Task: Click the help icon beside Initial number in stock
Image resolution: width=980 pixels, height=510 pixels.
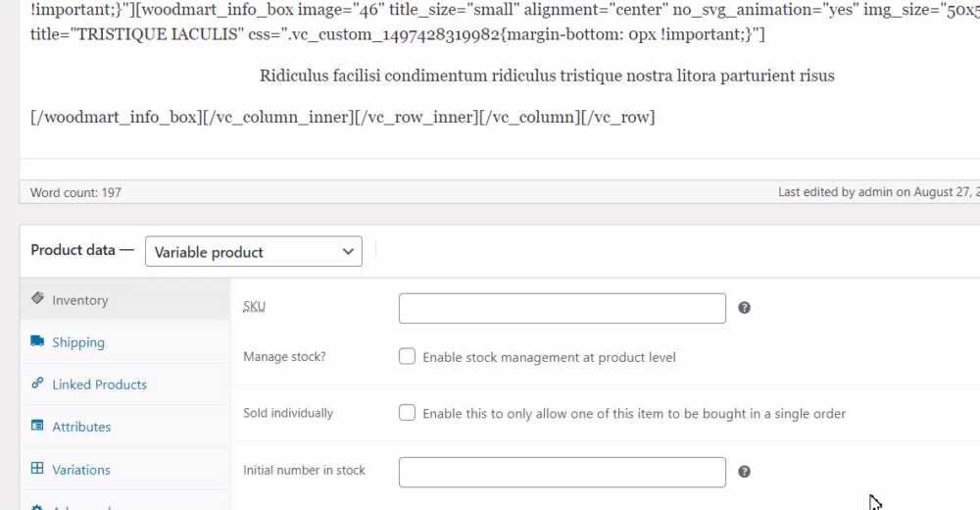Action: tap(744, 472)
